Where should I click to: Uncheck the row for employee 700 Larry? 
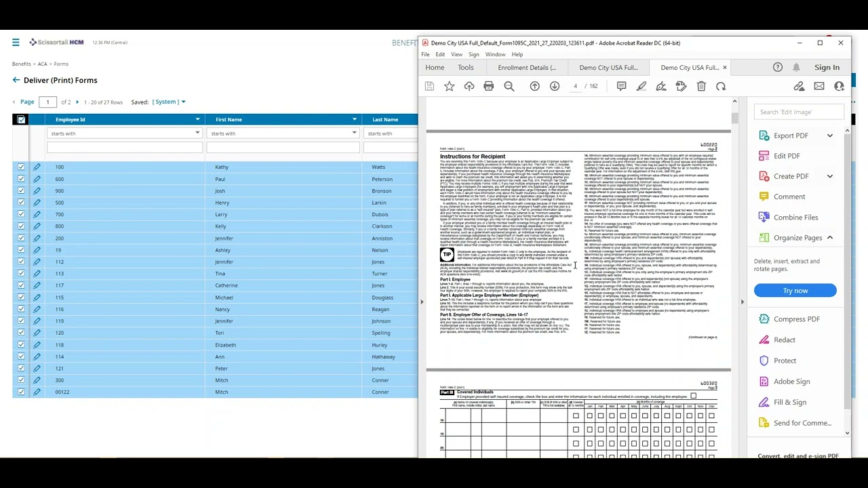21,214
